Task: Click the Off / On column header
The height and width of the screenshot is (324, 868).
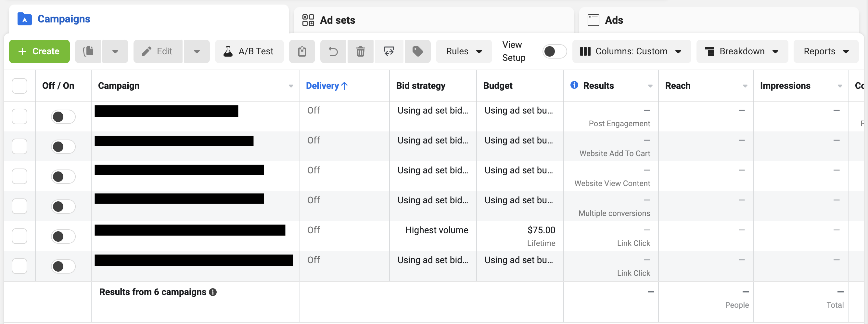Action: tap(58, 86)
